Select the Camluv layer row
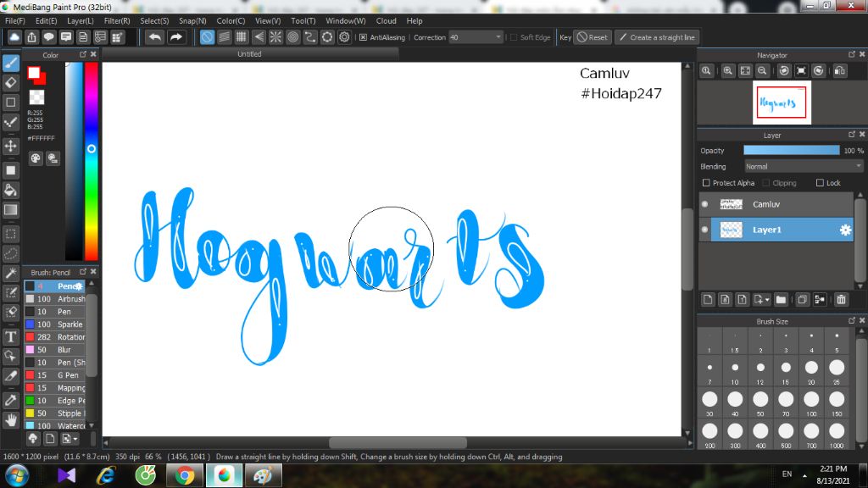The image size is (868, 488). tap(776, 204)
